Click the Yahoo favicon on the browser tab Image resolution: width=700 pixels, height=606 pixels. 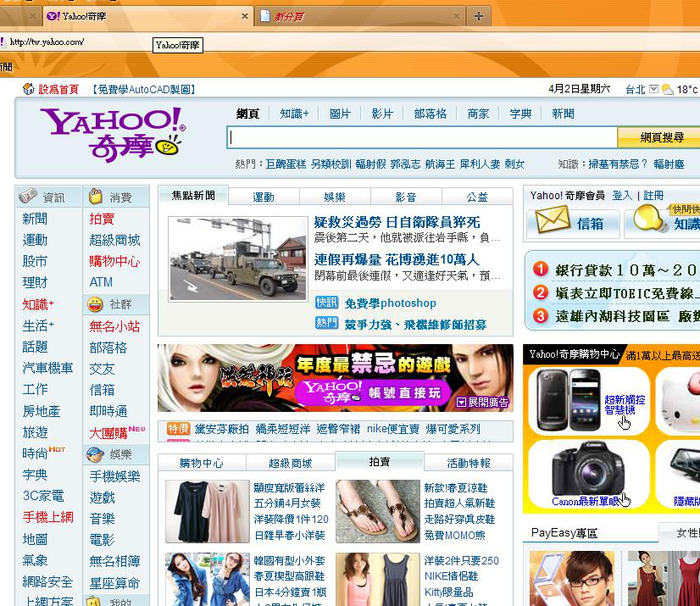point(53,16)
